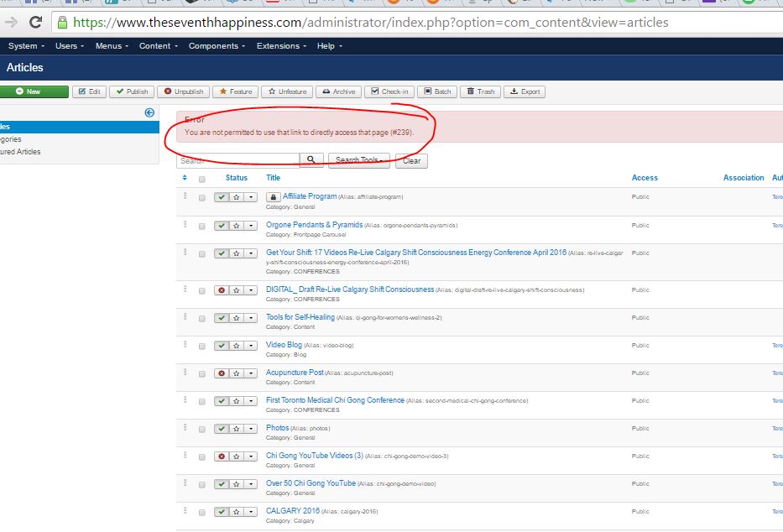Open the Extensions menu
783x532 pixels.
281,46
